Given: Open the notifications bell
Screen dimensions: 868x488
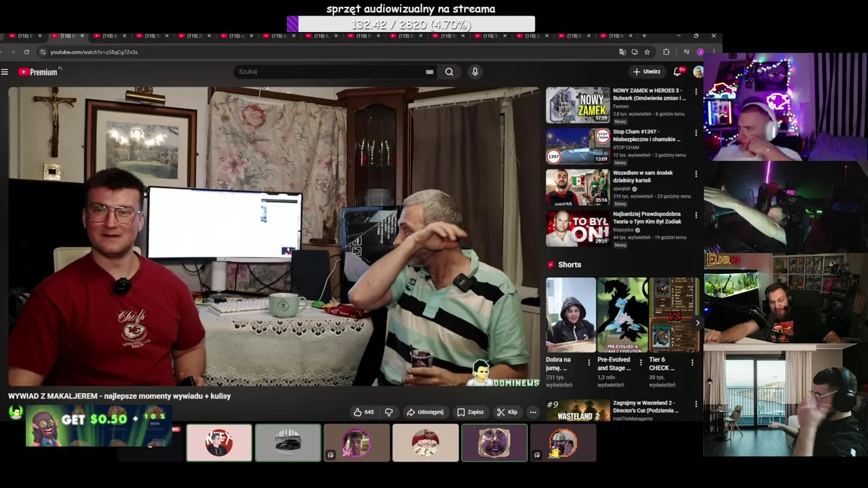Looking at the screenshot, I should pyautogui.click(x=677, y=71).
